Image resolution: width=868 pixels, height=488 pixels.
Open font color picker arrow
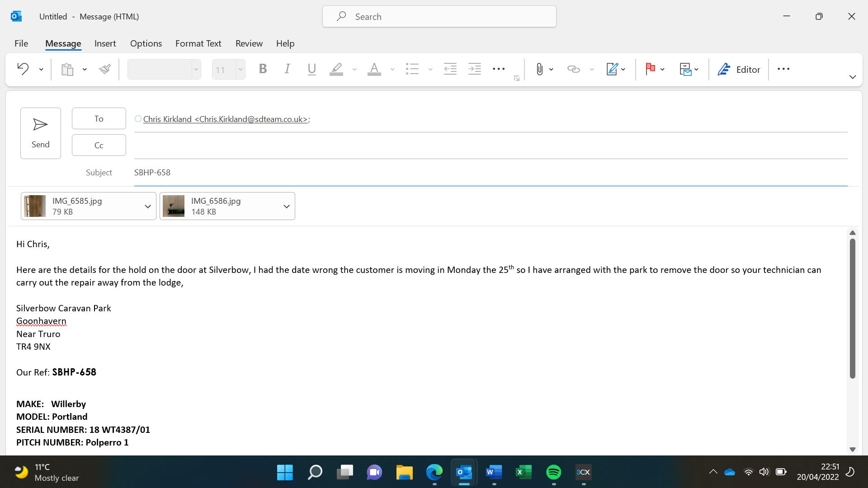[x=392, y=70]
